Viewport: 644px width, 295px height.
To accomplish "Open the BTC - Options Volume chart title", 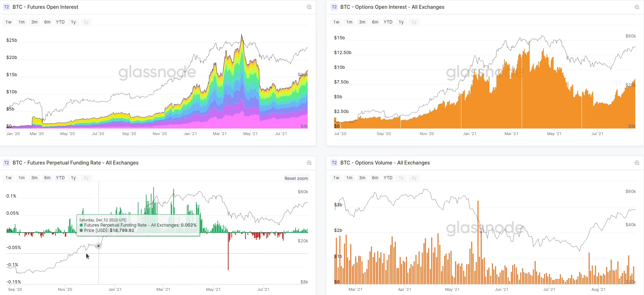I will click(385, 163).
